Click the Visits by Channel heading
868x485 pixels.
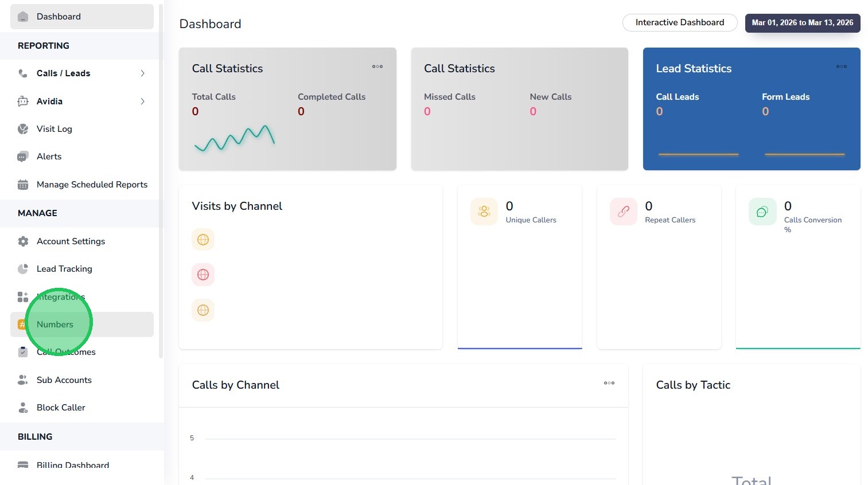click(237, 206)
